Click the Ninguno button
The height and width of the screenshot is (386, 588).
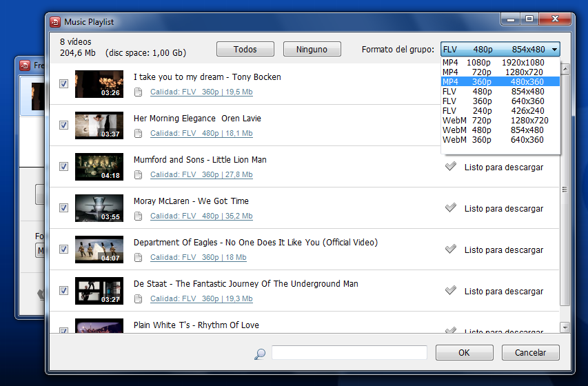pyautogui.click(x=312, y=49)
